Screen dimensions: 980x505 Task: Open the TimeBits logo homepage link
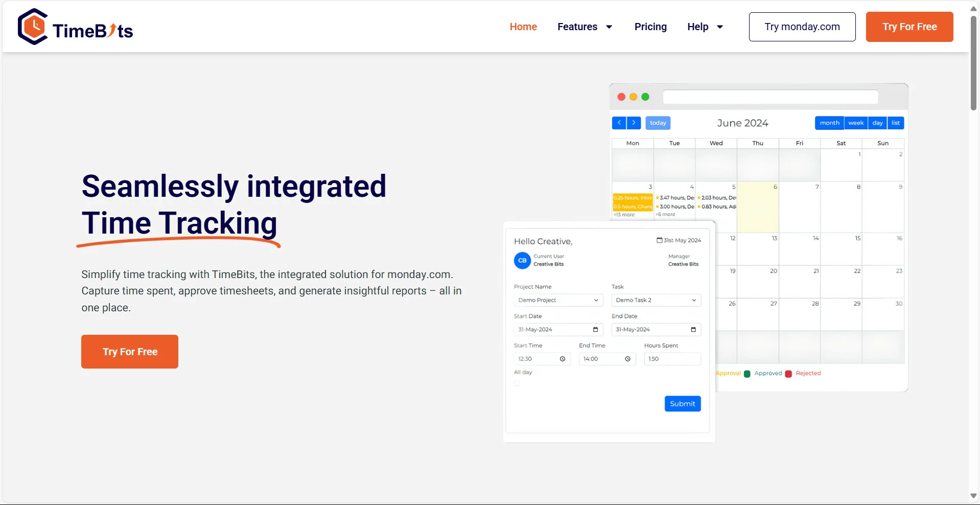click(75, 27)
